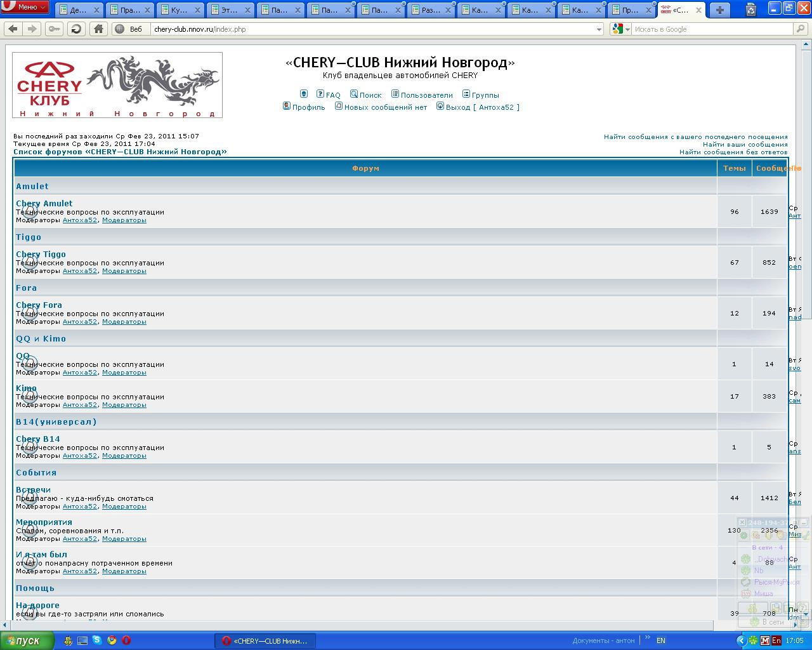Open the Opera Меню button
Viewport: 812px width, 650px height.
(25, 7)
